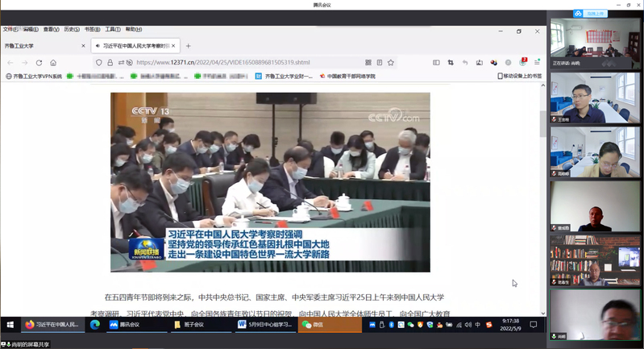Open 中国教育干部网络学院 bookmark

coord(347,77)
